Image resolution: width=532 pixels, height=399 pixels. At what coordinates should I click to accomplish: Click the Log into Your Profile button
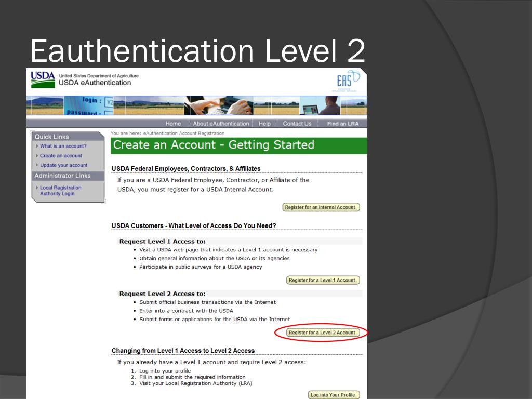(334, 395)
